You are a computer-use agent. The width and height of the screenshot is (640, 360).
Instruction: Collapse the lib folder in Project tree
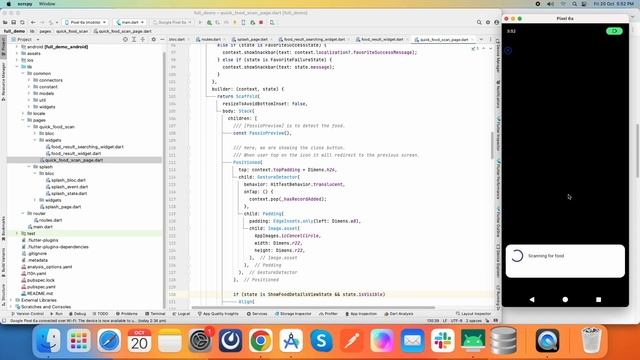(x=17, y=67)
